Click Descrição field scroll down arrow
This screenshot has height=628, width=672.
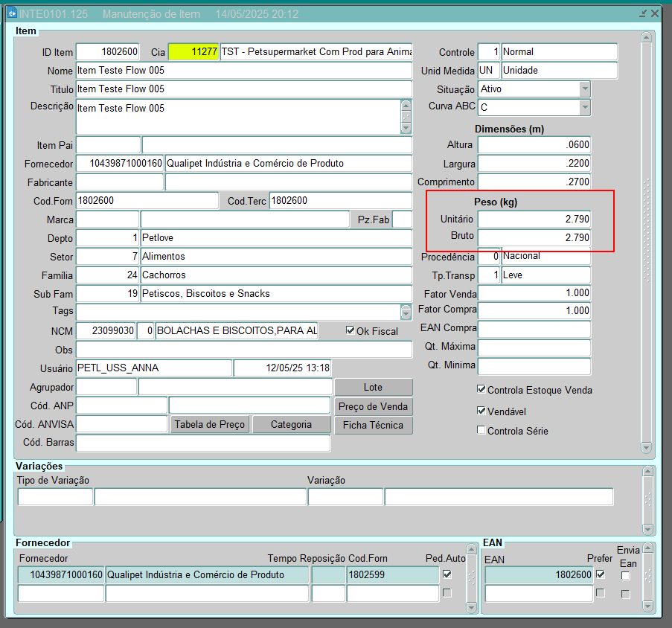[x=406, y=128]
